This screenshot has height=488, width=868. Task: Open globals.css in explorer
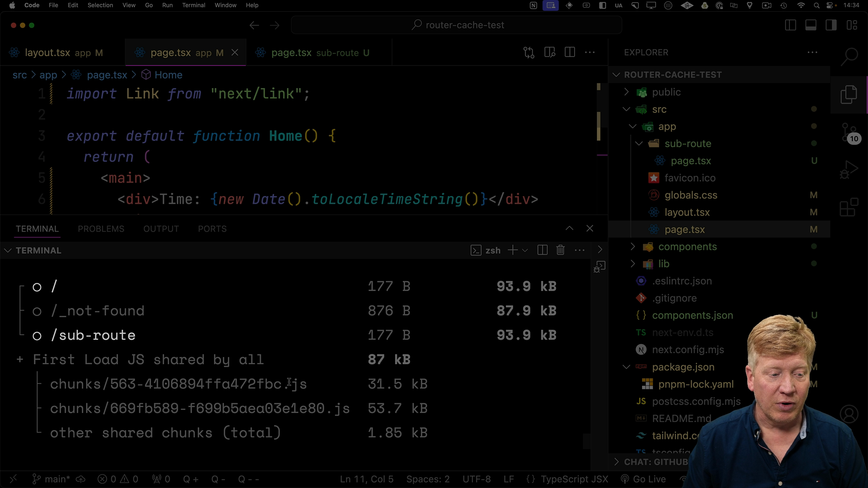coord(691,195)
